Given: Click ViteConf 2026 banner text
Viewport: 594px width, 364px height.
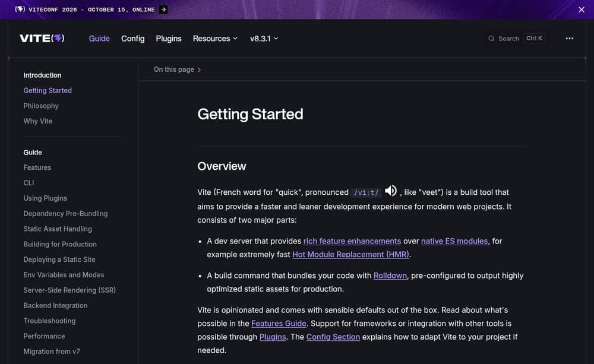Looking at the screenshot, I should pos(91,10).
